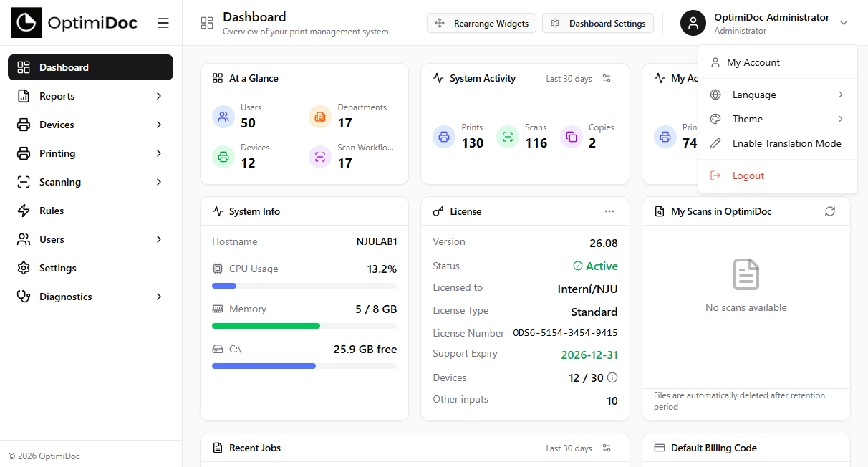Click the Support Expiry date 2026-12-31
Image resolution: width=868 pixels, height=467 pixels.
[x=589, y=355]
